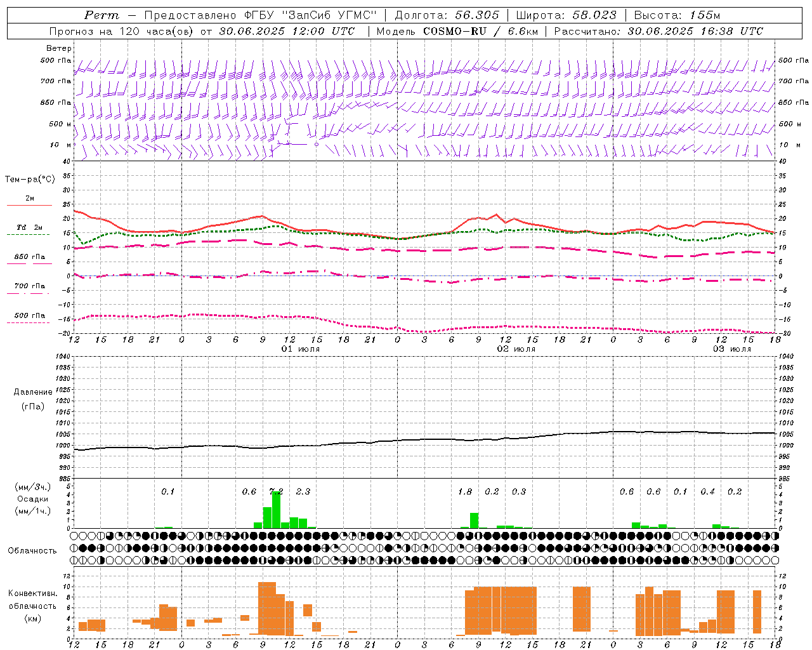This screenshot has height=650, width=812.
Task: Click the "Ветер" wind panel label
Action: click(59, 48)
